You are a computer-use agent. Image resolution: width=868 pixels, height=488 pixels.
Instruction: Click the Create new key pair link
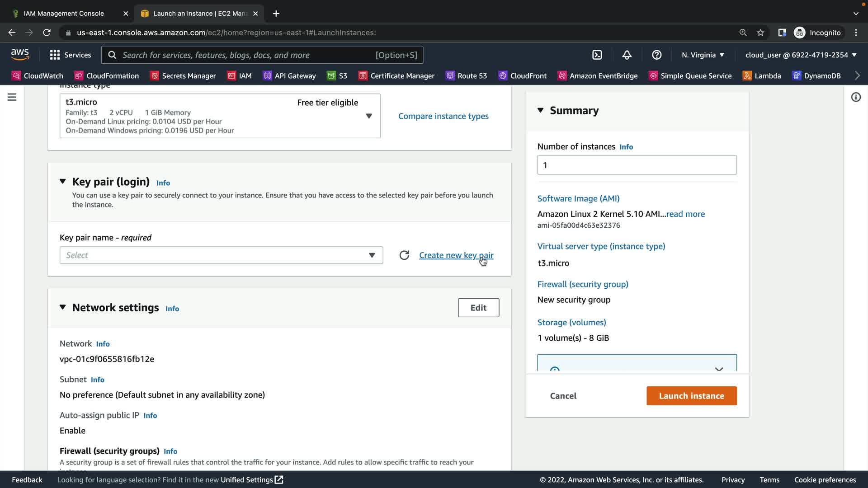(456, 255)
